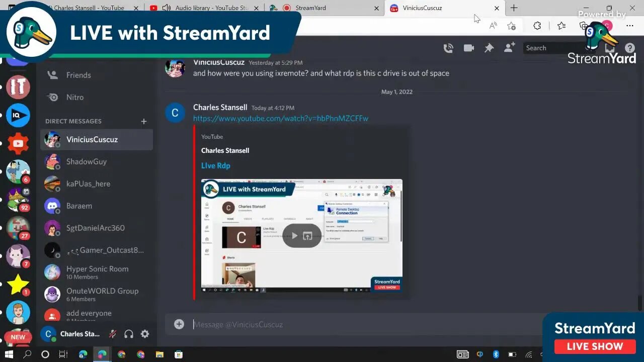Click the Charles Stansell user panel avatar
Viewport: 644px width, 362px height.
48,334
